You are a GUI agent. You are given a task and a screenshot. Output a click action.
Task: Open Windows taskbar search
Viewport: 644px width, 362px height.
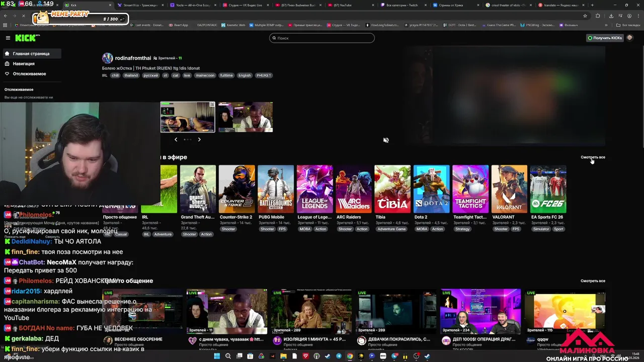pos(228,356)
